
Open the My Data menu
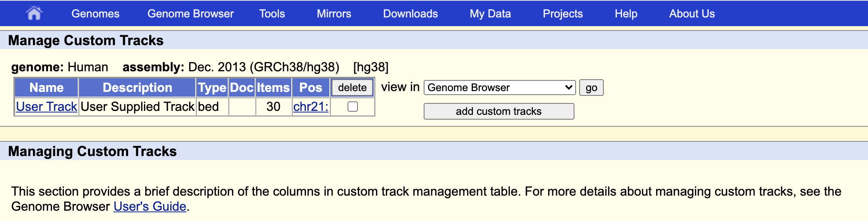pyautogui.click(x=490, y=13)
